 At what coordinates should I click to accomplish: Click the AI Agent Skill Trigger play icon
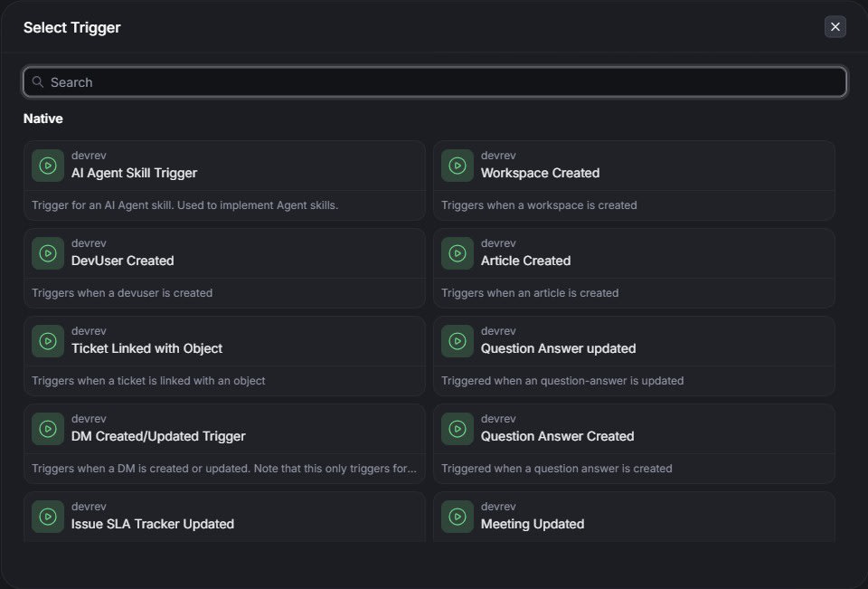(x=48, y=166)
